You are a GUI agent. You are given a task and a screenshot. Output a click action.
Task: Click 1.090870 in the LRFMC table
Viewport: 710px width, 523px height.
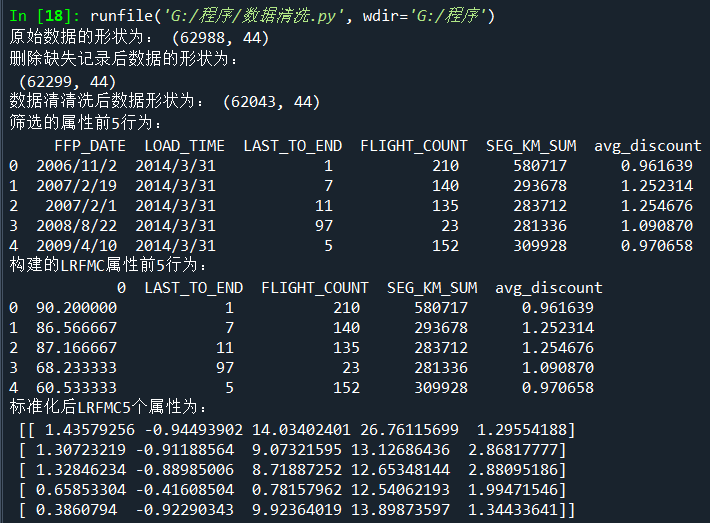coord(557,368)
